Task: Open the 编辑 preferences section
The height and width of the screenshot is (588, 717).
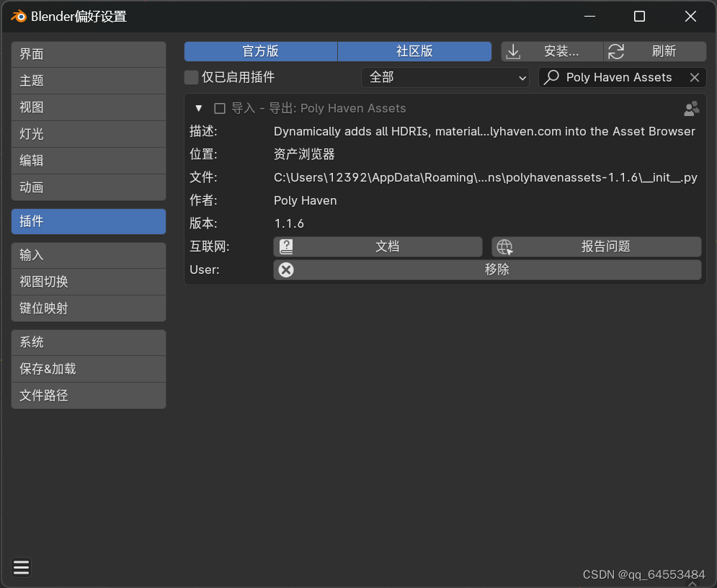Action: [x=89, y=161]
